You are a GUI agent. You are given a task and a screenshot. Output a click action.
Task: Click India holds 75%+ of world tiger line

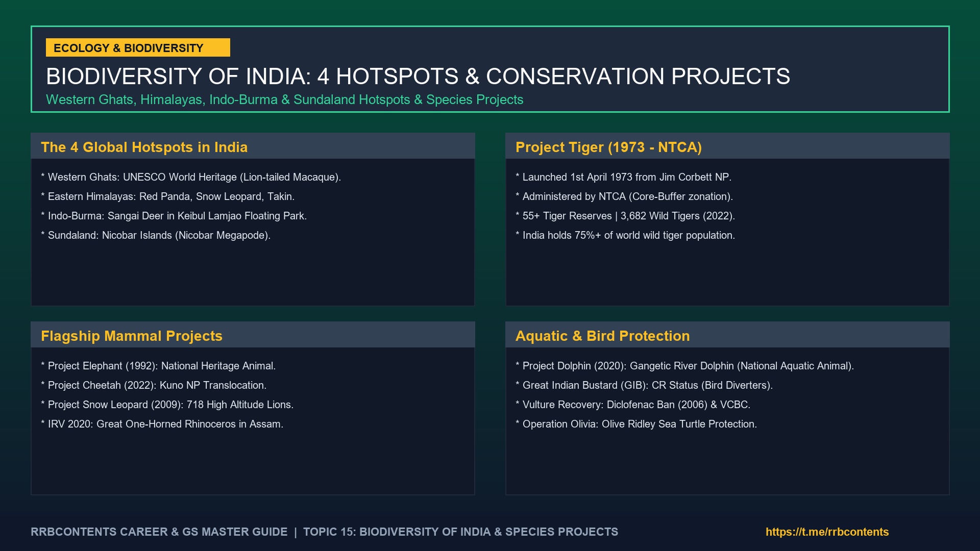tap(625, 235)
